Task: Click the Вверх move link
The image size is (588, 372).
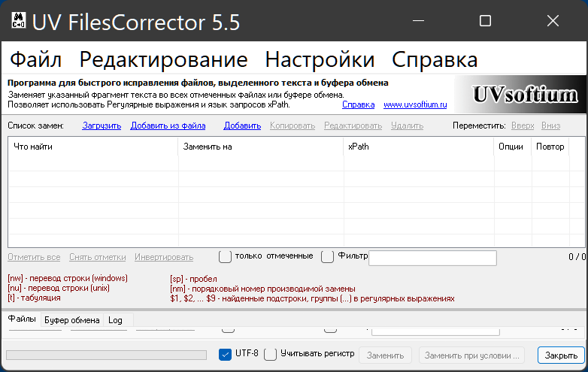Action: (x=523, y=126)
